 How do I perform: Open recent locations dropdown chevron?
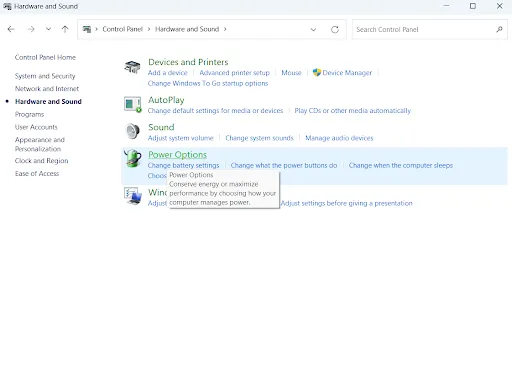pos(49,29)
